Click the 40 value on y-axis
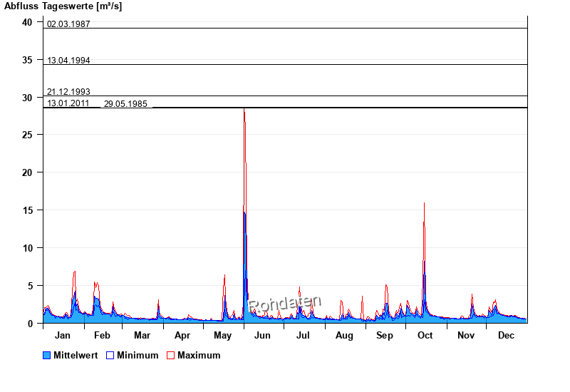The height and width of the screenshot is (392, 570). coord(27,22)
